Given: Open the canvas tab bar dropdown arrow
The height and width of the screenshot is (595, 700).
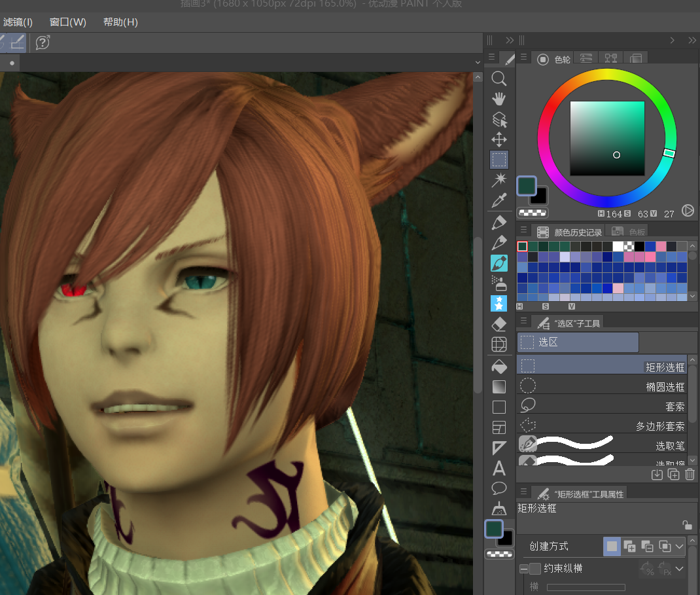Looking at the screenshot, I should (x=478, y=63).
